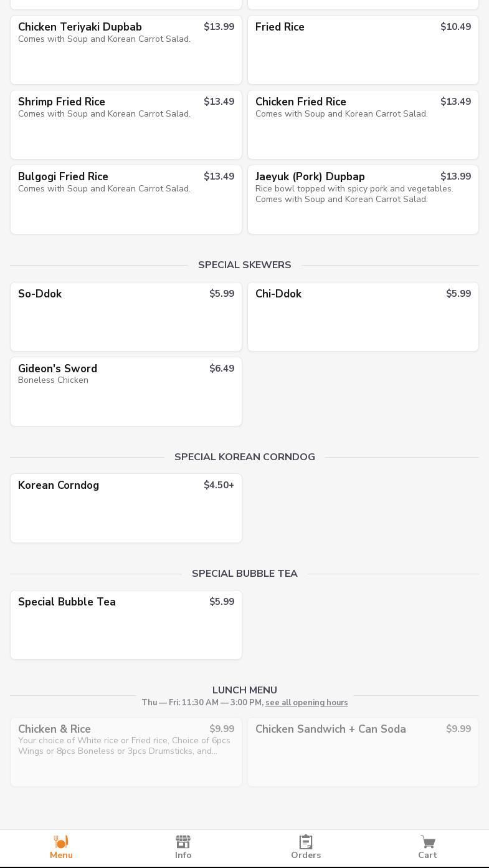Open the Cart icon
Image resolution: width=489 pixels, height=868 pixels.
427,842
